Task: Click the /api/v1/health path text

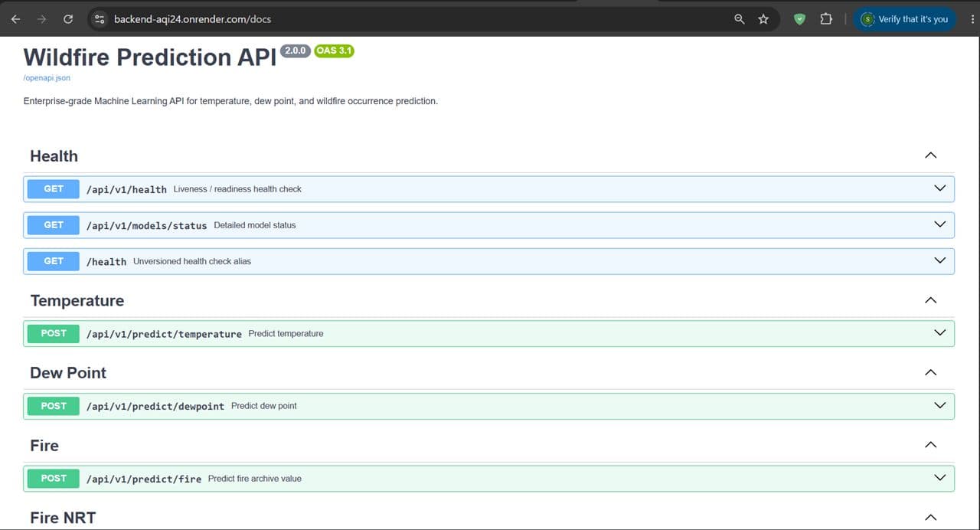Action: point(126,189)
